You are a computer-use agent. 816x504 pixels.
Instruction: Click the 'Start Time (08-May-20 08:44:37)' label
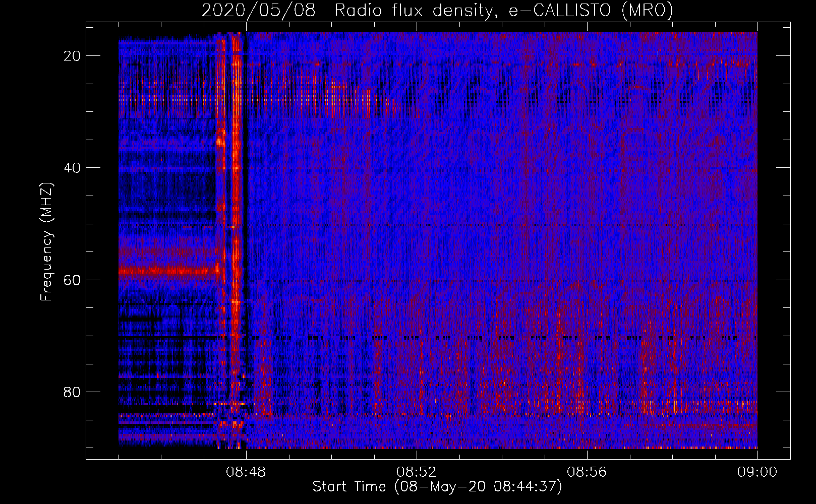click(x=437, y=487)
